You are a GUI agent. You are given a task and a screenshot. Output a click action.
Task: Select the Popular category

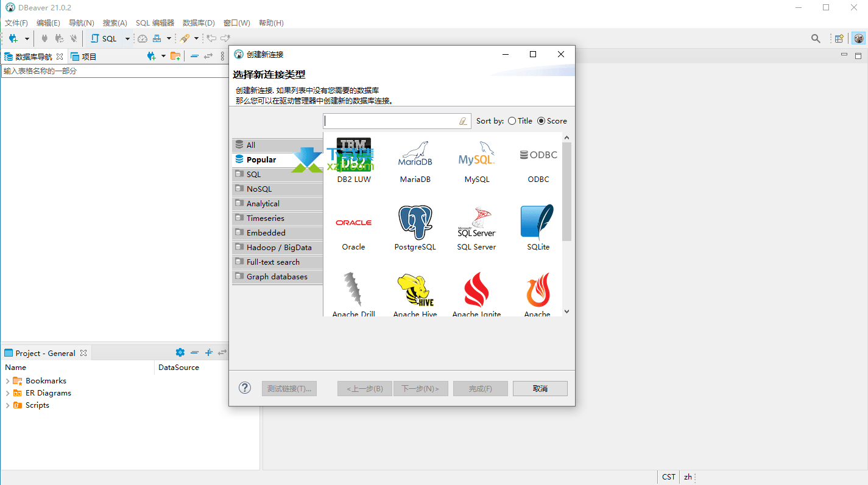[x=278, y=159]
